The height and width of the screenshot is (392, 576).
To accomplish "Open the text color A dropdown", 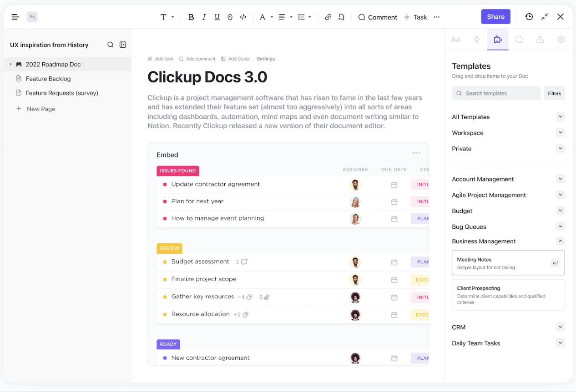I will [266, 17].
